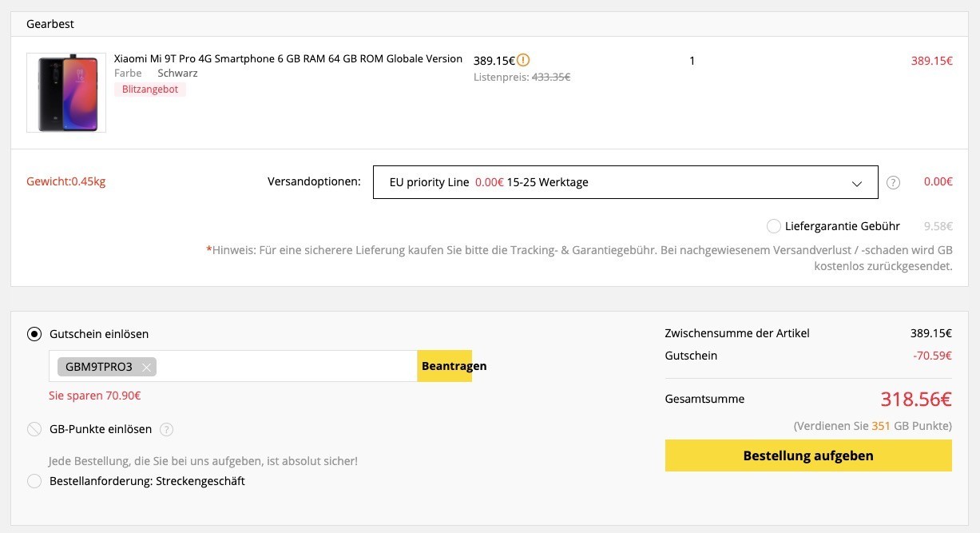
Task: Click the GB-Punkte help question mark icon
Action: 166,429
